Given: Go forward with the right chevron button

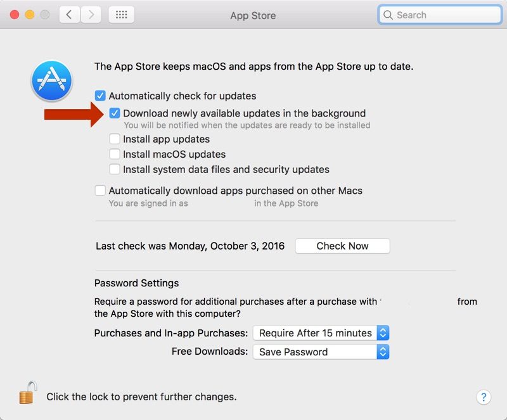Looking at the screenshot, I should 91,15.
